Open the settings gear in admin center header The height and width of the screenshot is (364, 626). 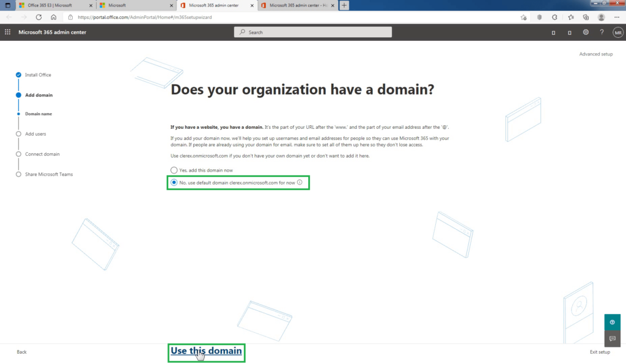pos(586,32)
